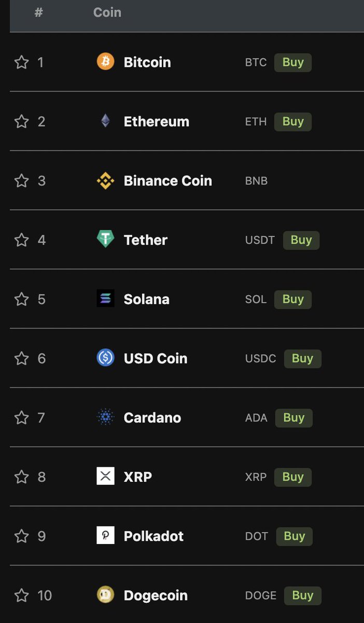Click the Buy button beside USDC
The image size is (364, 623).
(x=303, y=358)
